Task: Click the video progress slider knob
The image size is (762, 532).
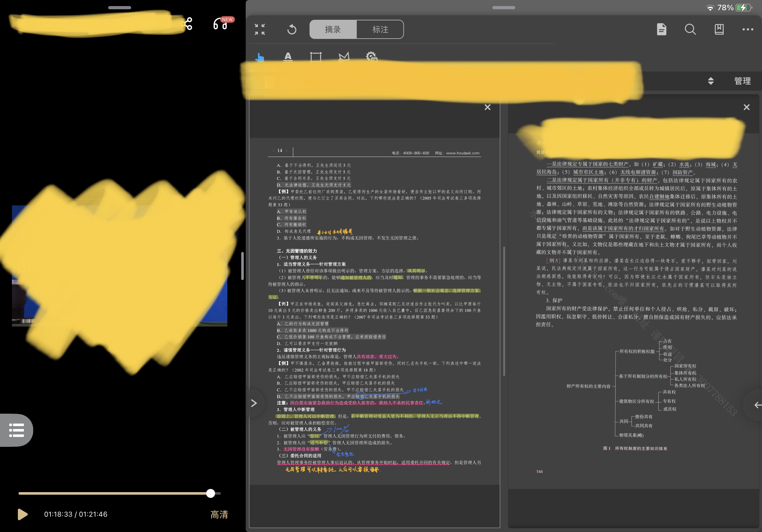Action: 210,493
